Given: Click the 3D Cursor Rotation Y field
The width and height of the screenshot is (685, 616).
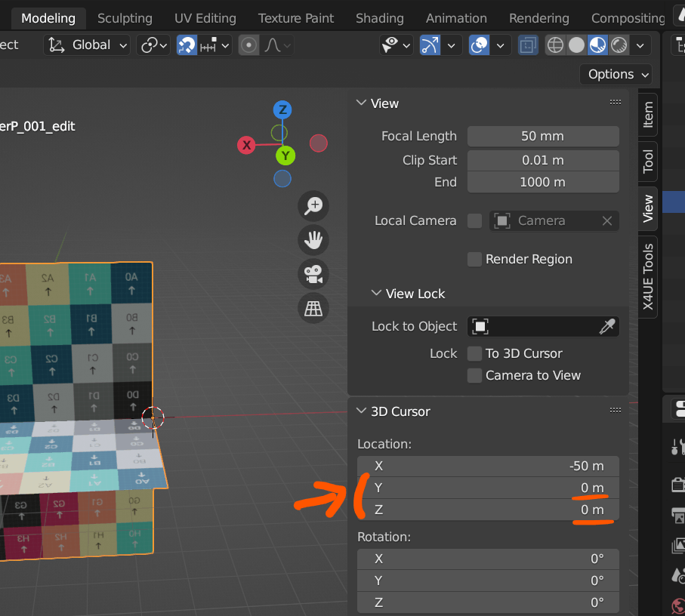Looking at the screenshot, I should 488,581.
